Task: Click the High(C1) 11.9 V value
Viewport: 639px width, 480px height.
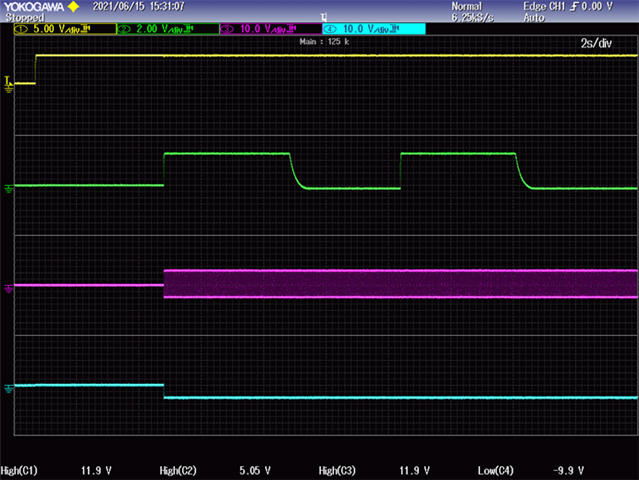Action: point(96,471)
